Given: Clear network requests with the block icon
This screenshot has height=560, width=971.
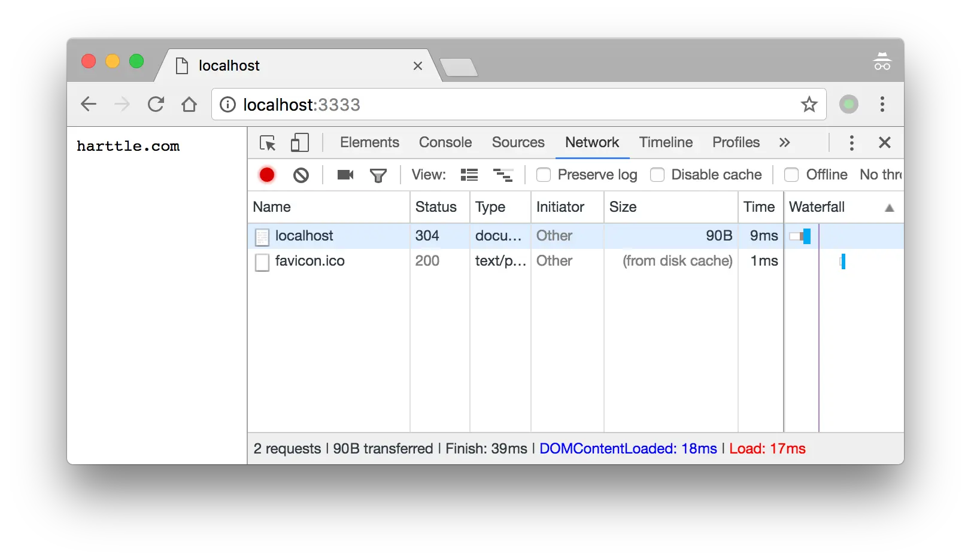Looking at the screenshot, I should pyautogui.click(x=301, y=175).
